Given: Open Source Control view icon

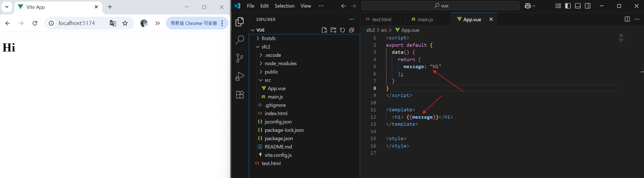Looking at the screenshot, I should click(x=240, y=58).
